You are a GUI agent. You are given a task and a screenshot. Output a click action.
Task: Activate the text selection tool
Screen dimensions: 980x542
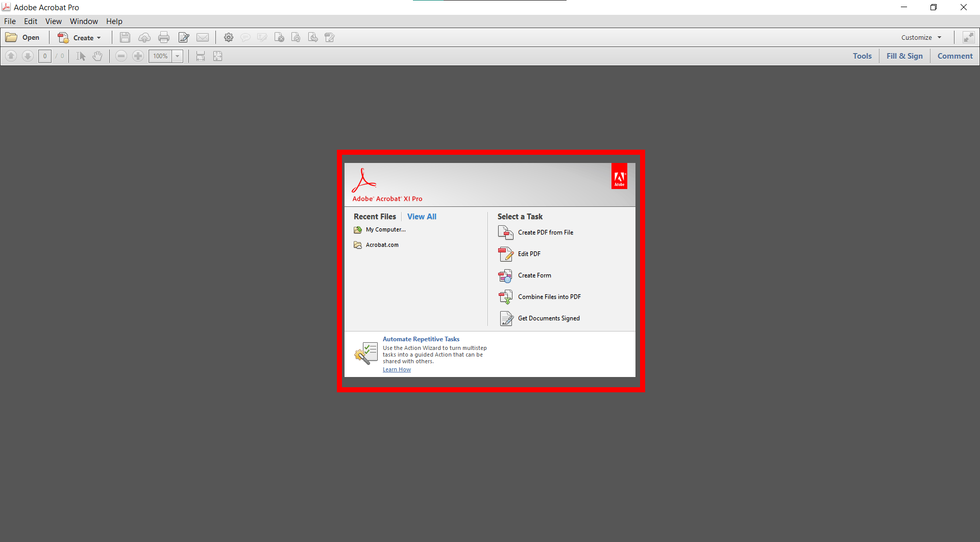pos(80,56)
